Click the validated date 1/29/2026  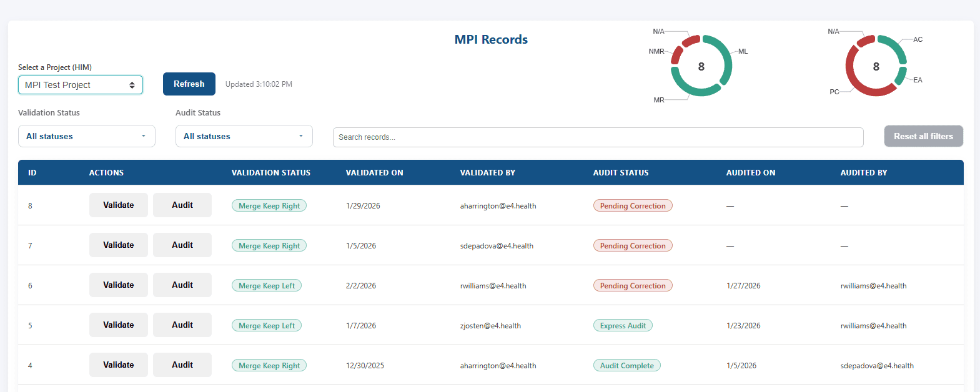pyautogui.click(x=363, y=206)
